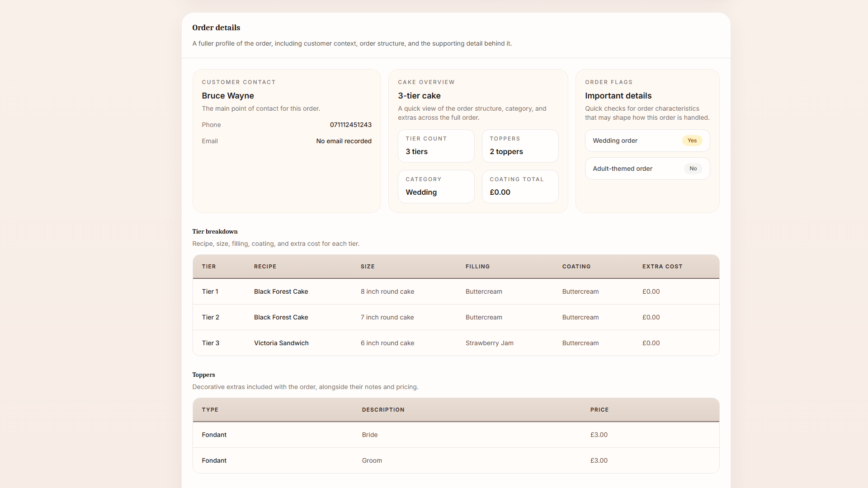Click the FILLING column header
This screenshot has height=488, width=868.
tap(477, 267)
